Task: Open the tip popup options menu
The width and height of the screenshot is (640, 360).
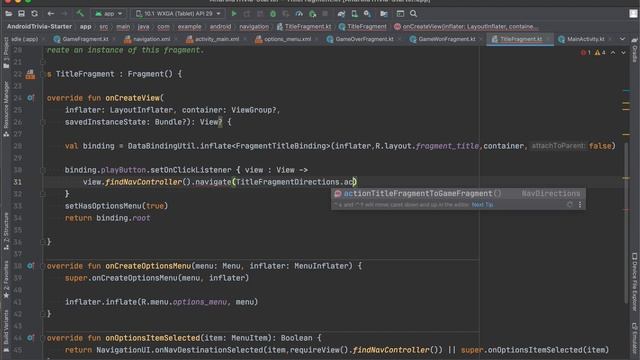Action: [x=580, y=204]
